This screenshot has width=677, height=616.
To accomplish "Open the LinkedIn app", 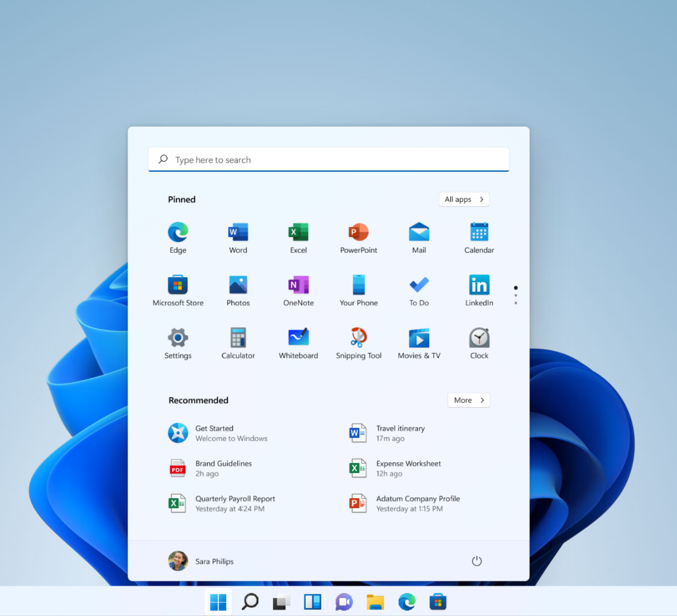I will click(479, 290).
